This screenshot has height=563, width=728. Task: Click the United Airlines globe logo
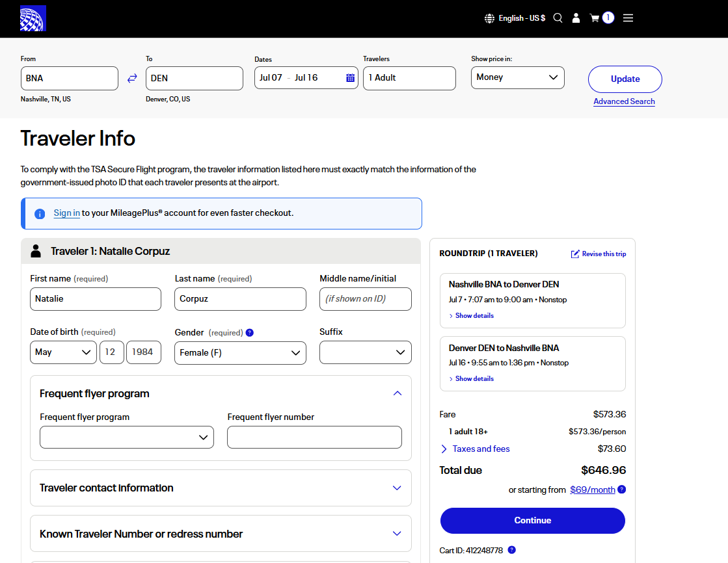point(33,18)
